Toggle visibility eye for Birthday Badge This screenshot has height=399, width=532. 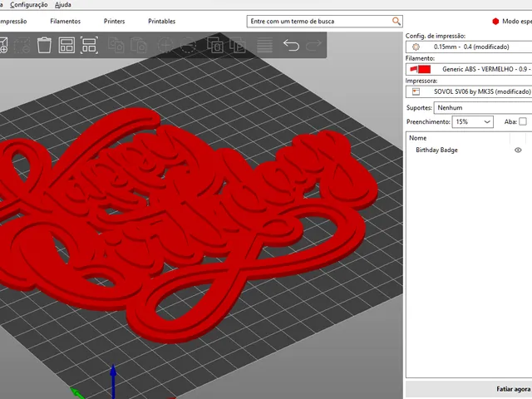518,150
